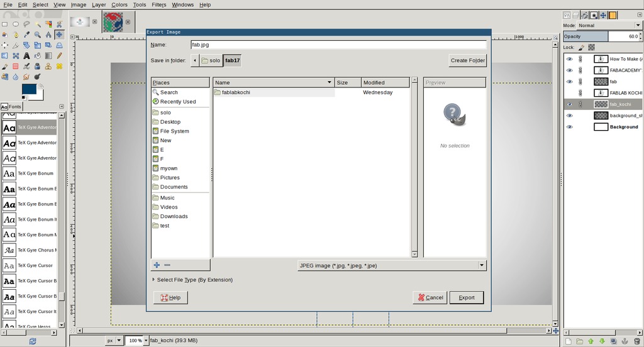This screenshot has height=347, width=644.
Task: Switch to the Fonts tab
Action: pos(11,106)
